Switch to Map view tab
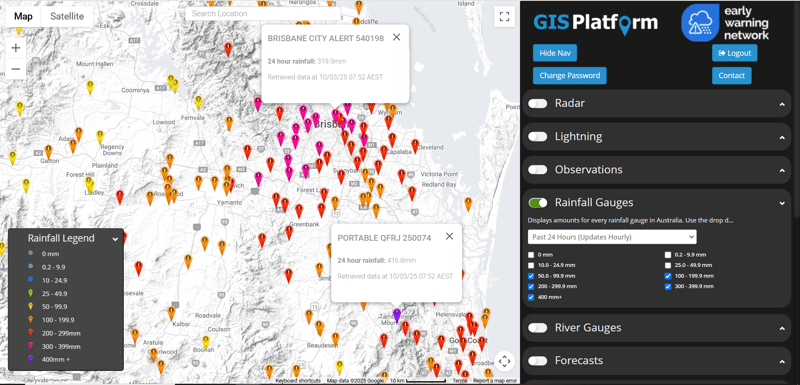The image size is (800, 385). pos(23,16)
